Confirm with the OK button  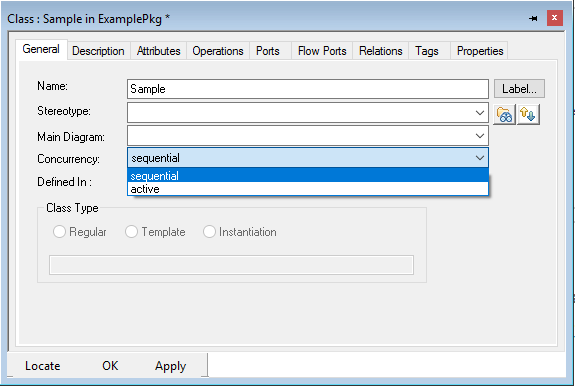click(110, 366)
